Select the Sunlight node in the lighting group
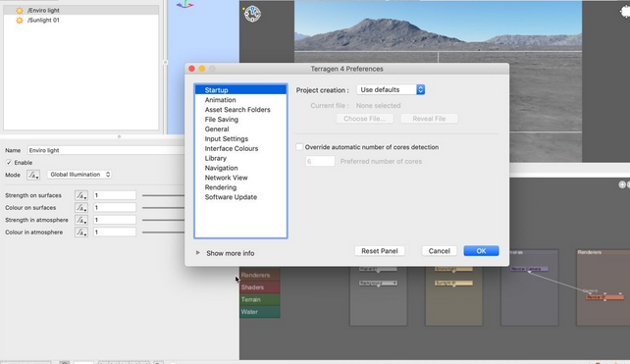This screenshot has width=630, height=364. (x=453, y=284)
